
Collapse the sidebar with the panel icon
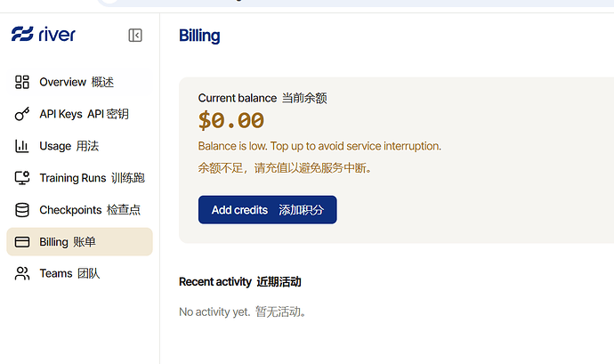(135, 36)
